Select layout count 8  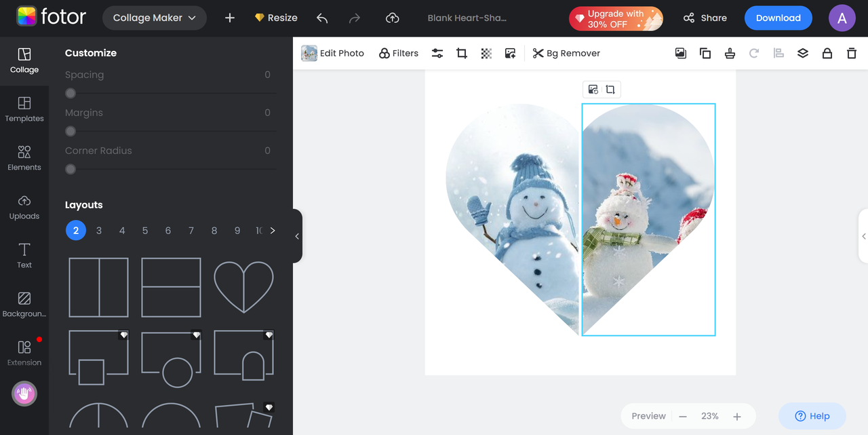click(214, 231)
